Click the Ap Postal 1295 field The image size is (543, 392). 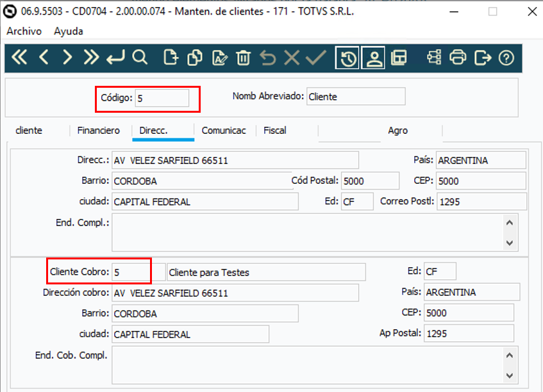pos(469,334)
